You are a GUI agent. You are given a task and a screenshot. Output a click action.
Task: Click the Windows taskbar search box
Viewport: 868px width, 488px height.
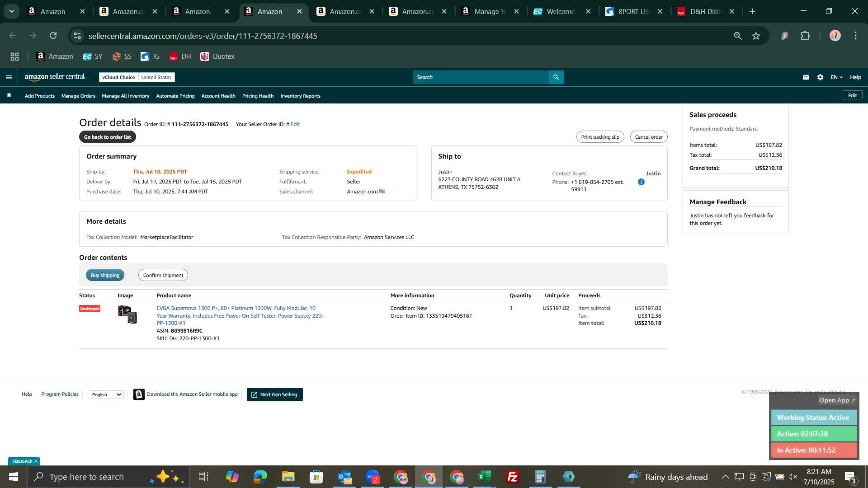(x=108, y=477)
